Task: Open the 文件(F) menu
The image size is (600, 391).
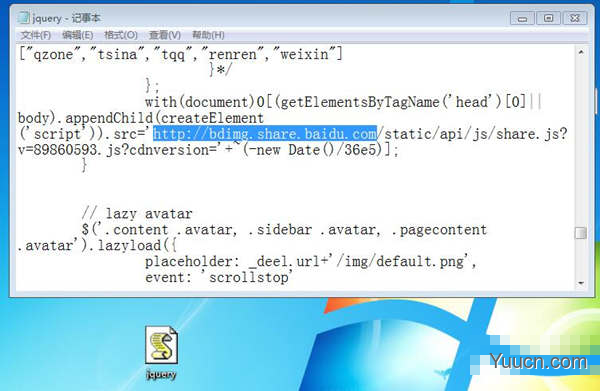Action: click(35, 35)
